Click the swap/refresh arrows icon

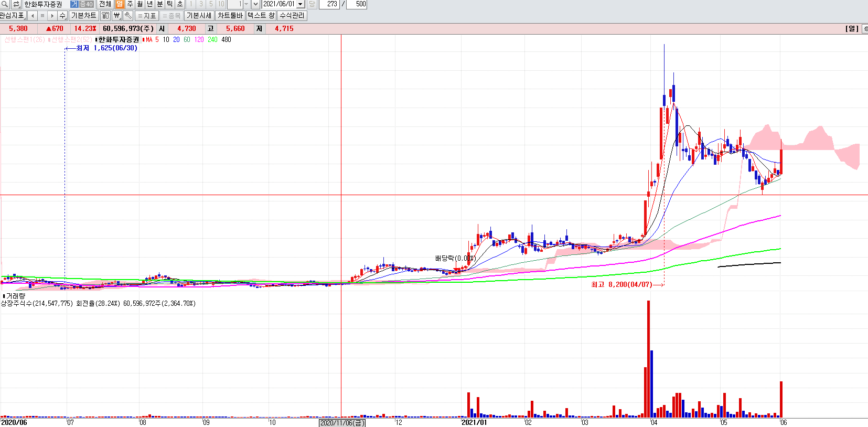click(x=16, y=4)
